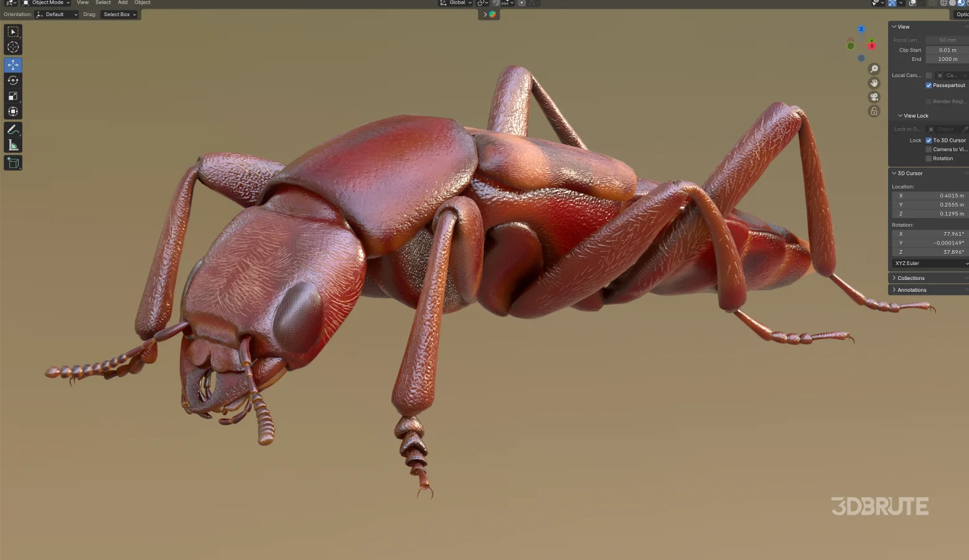Enable the Rotation lock checkbox
This screenshot has height=560, width=969.
[929, 159]
